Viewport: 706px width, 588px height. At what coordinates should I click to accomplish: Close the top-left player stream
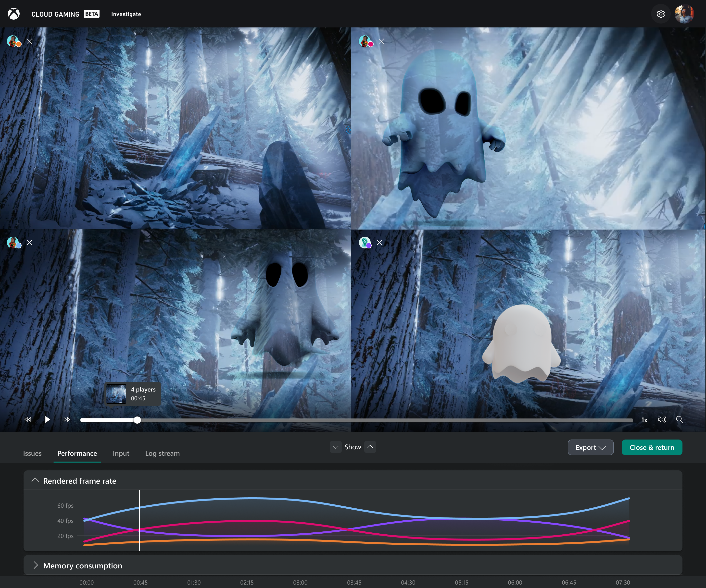click(30, 41)
